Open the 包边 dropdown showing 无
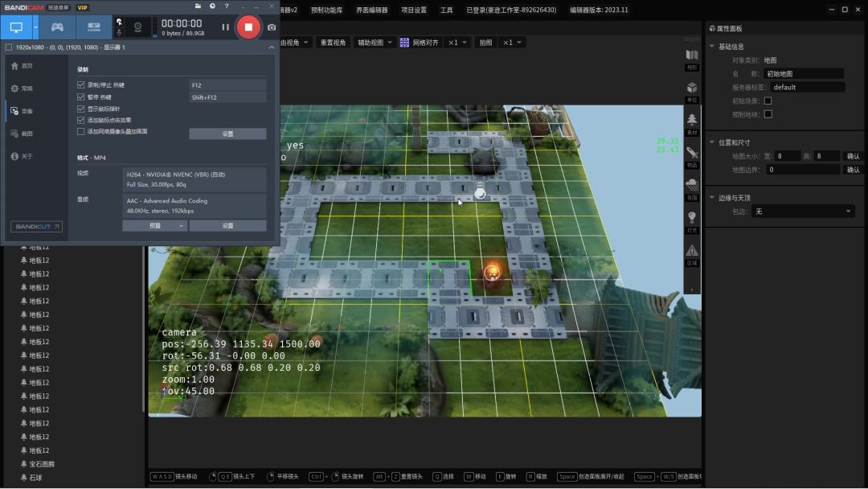The image size is (868, 489). point(803,212)
